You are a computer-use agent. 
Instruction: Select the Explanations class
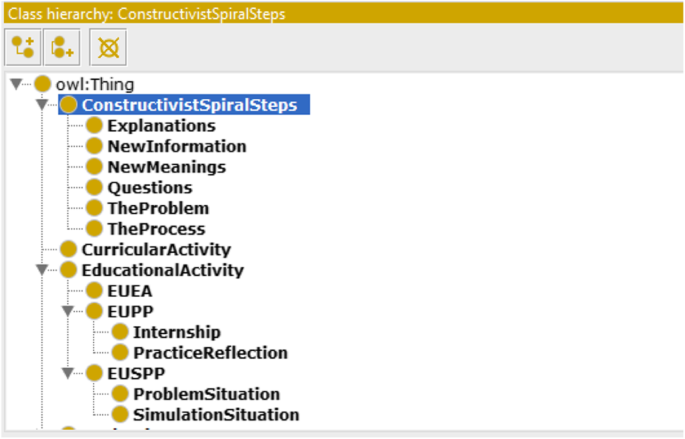pos(161,126)
